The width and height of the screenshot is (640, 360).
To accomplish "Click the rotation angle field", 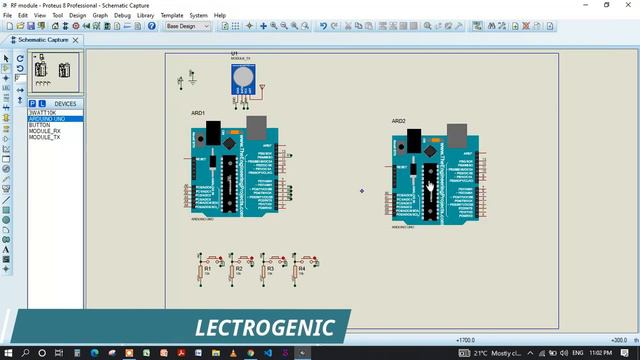I will [x=20, y=78].
